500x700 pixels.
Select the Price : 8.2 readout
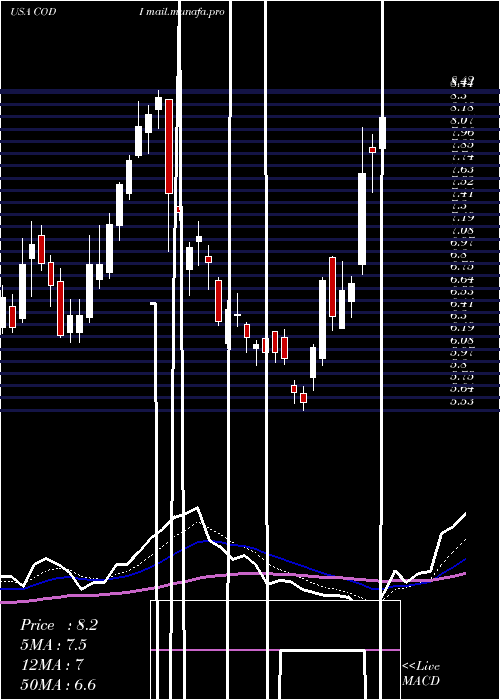coord(59,625)
